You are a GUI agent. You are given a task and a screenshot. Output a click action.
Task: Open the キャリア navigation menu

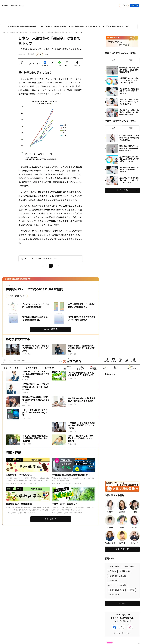coord(7,368)
